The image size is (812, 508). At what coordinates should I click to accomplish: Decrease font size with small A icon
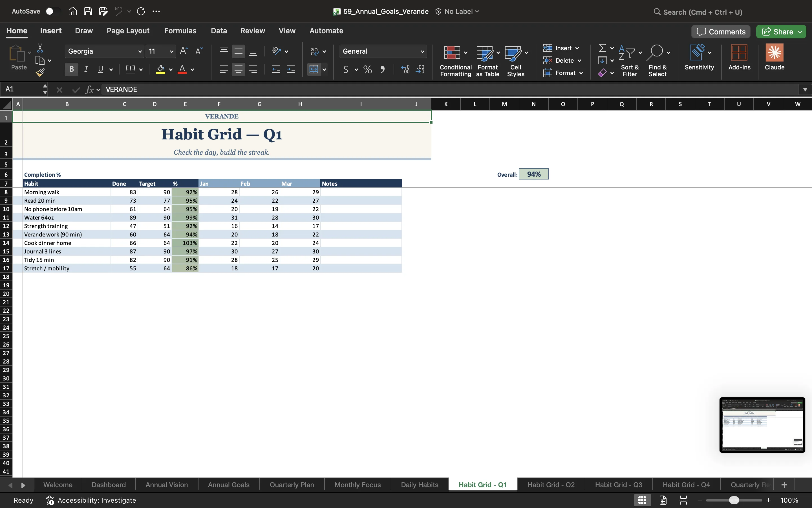coord(199,51)
